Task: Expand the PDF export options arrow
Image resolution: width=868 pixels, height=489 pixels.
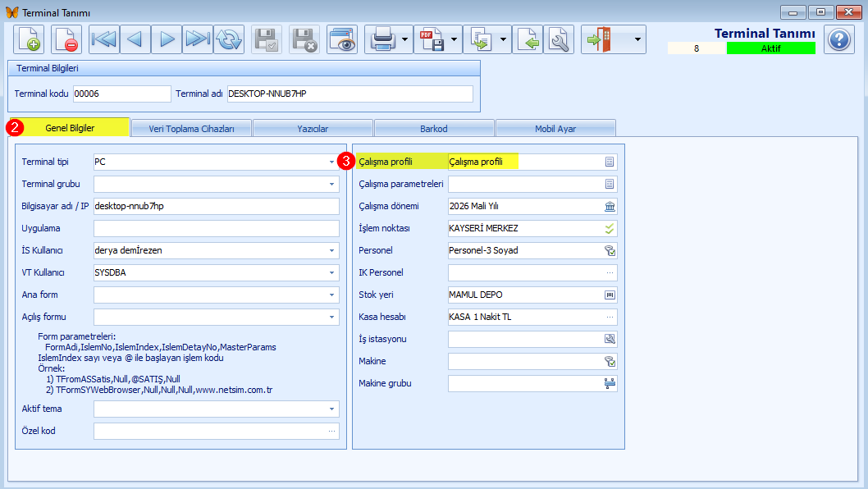Action: coord(454,39)
